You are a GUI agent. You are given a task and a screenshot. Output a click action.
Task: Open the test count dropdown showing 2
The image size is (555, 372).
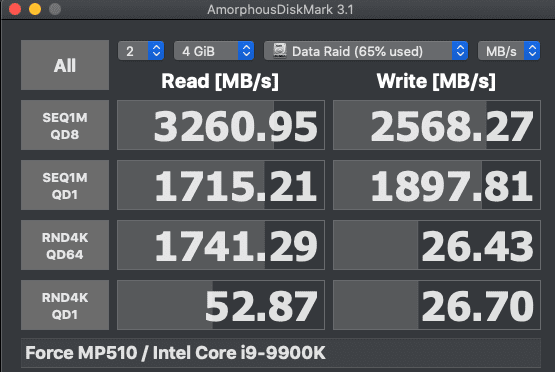pyautogui.click(x=141, y=51)
